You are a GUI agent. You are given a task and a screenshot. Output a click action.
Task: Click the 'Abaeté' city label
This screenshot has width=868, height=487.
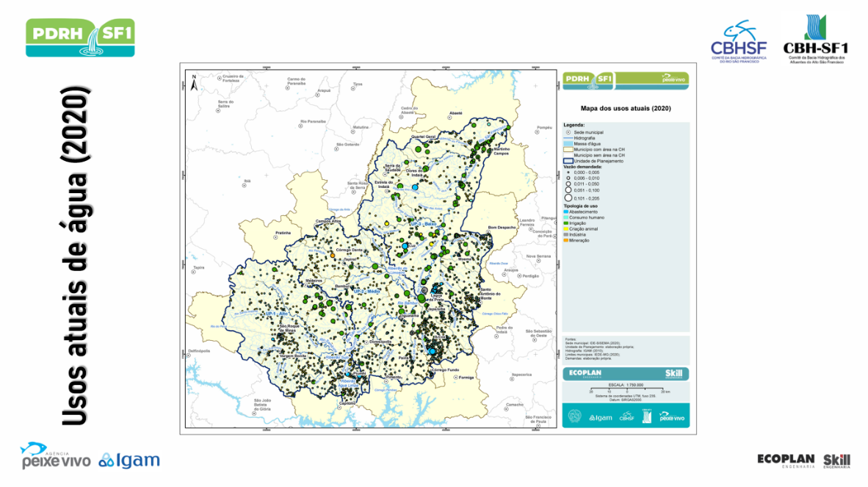[455, 113]
